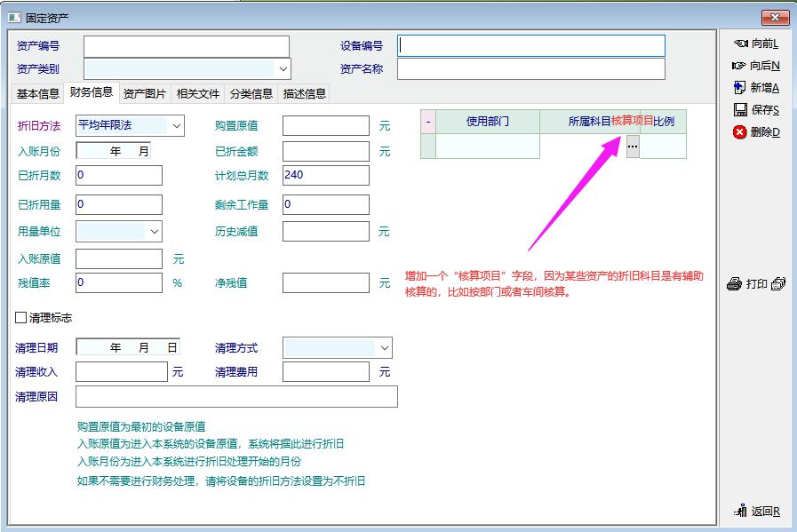This screenshot has height=532, width=797.
Task: Click the 清理原因 text field
Action: point(236,397)
